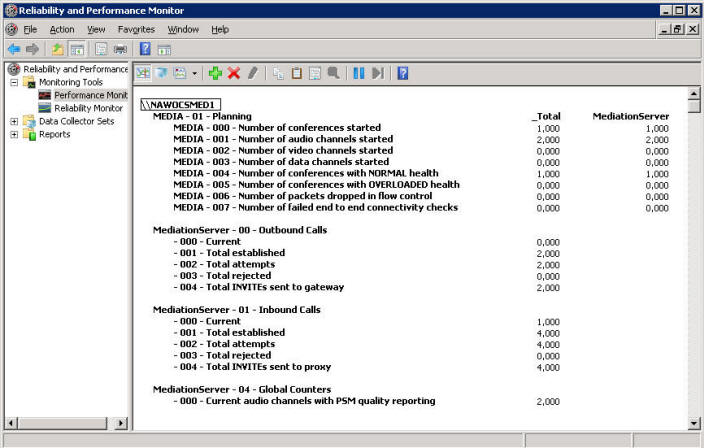Screen dimensions: 704x448
Task: Click the Highlight pencil icon
Action: tap(252, 73)
